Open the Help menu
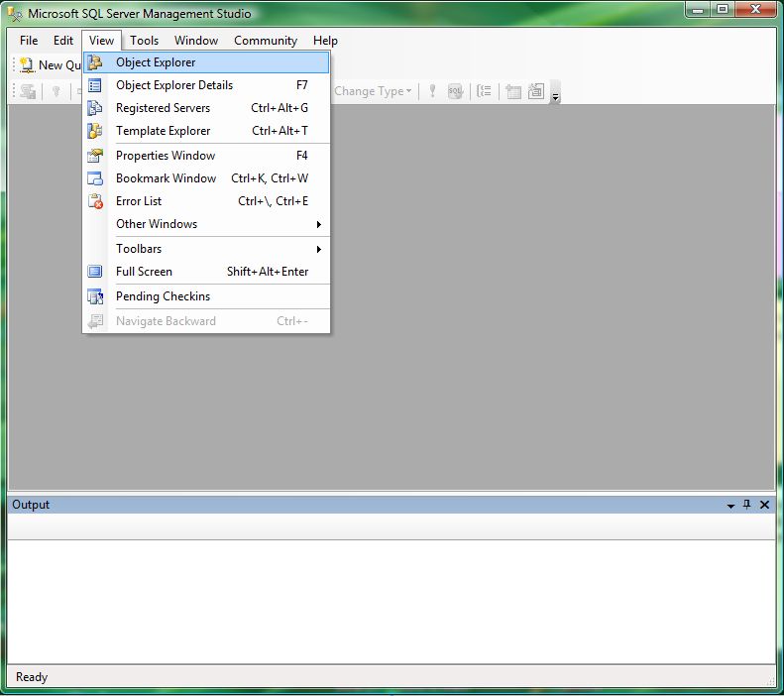Screen dimensions: 784x696 click(x=325, y=41)
